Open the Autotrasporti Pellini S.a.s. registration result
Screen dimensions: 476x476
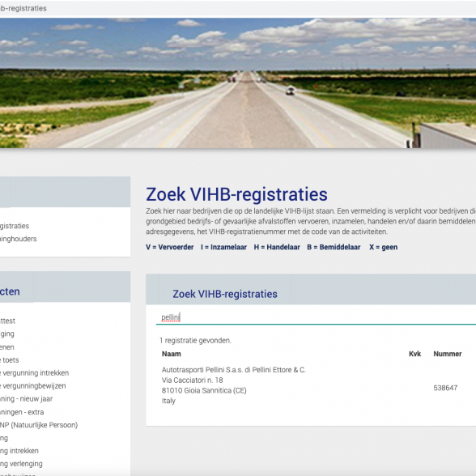click(234, 370)
